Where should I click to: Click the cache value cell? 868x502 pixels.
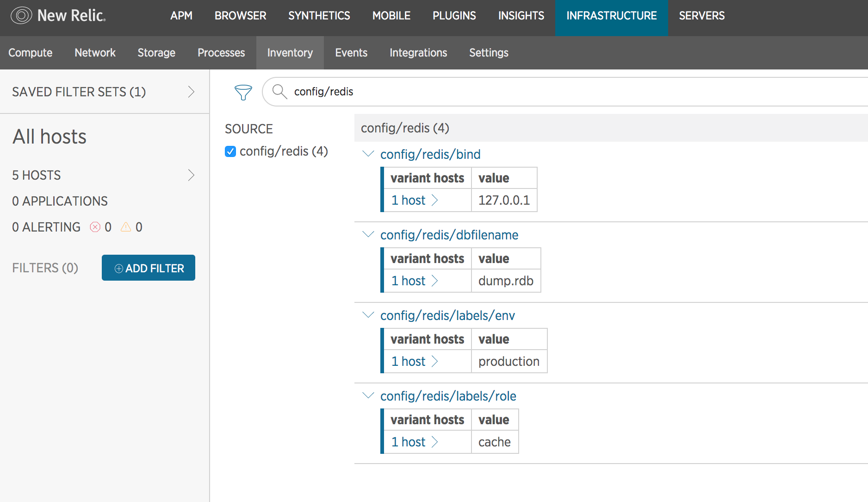(x=495, y=442)
